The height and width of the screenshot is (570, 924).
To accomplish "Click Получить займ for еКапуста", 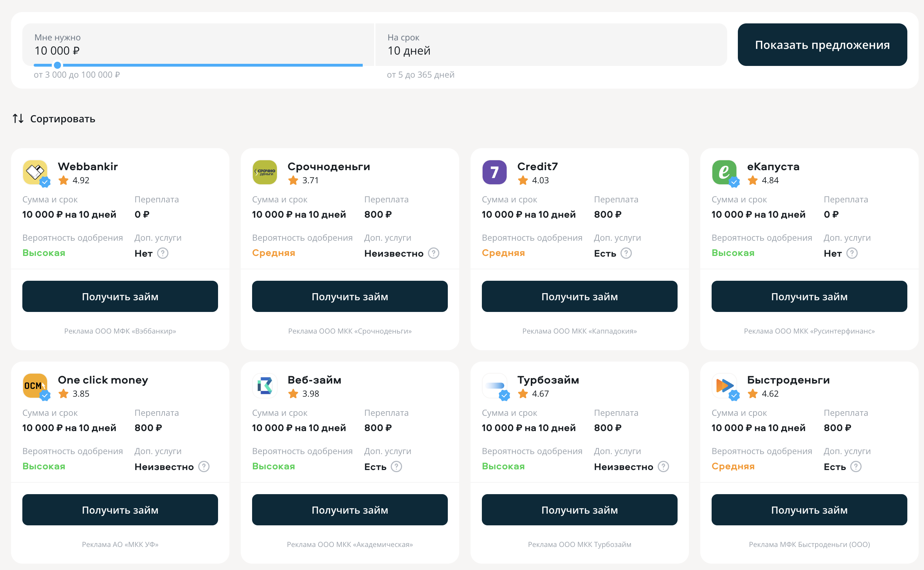I will [809, 296].
